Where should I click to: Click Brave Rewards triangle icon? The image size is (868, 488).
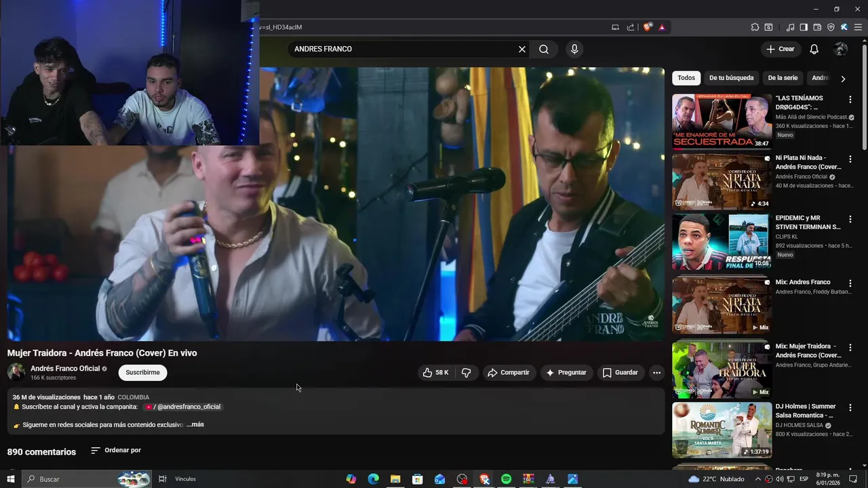coord(662,27)
